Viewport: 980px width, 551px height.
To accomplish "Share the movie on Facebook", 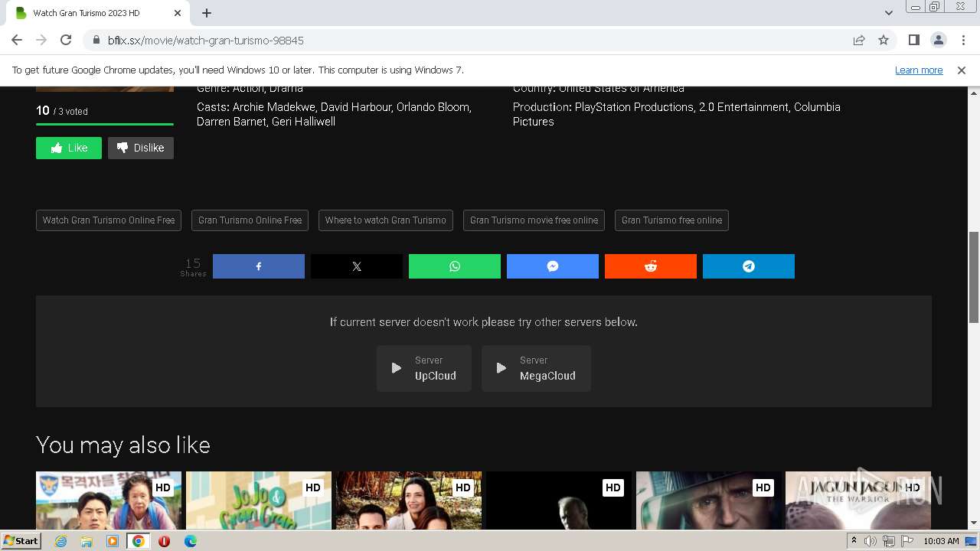I will [259, 266].
